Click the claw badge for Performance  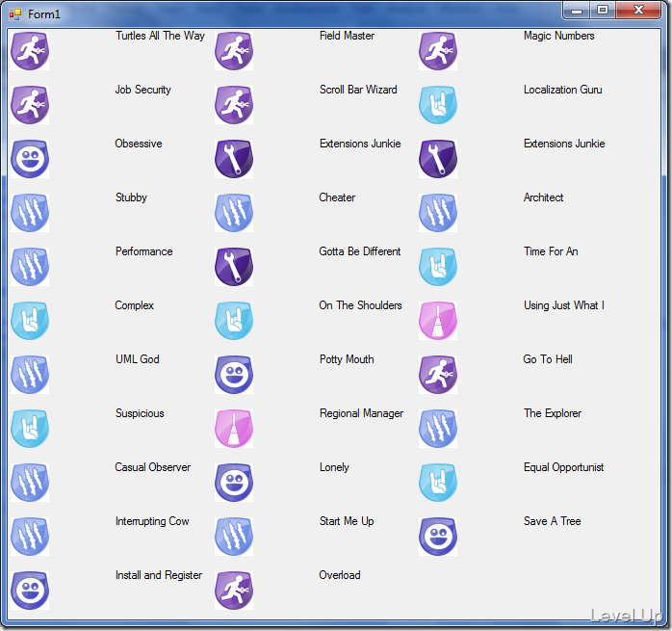point(30,267)
